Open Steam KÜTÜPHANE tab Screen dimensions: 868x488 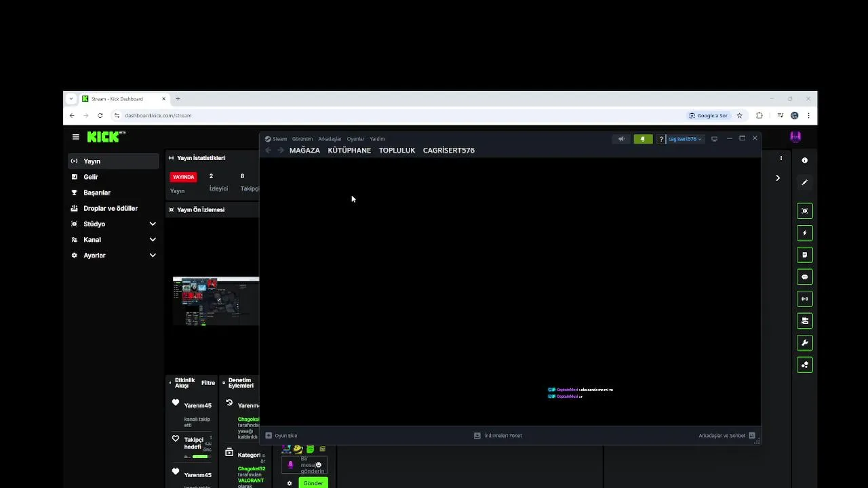click(349, 150)
